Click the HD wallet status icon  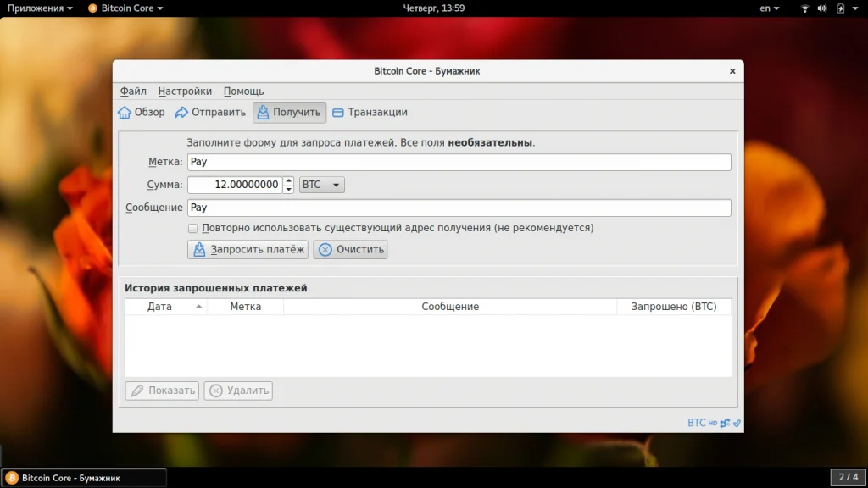[712, 424]
